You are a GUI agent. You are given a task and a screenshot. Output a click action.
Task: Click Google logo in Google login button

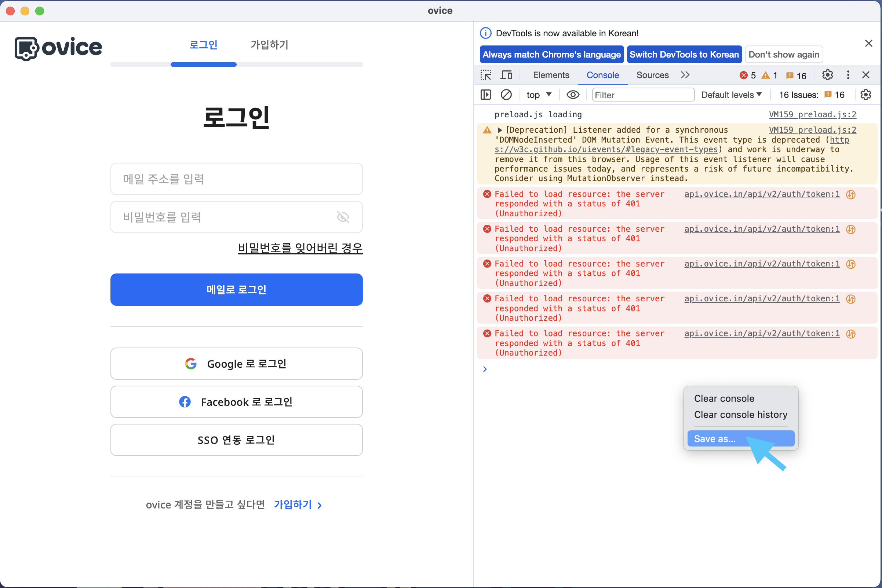click(191, 363)
